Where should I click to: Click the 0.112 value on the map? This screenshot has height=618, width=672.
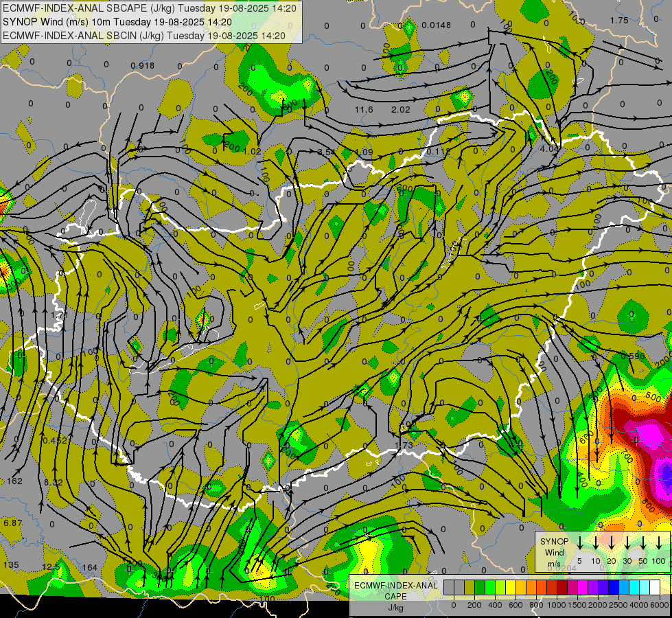(x=439, y=151)
